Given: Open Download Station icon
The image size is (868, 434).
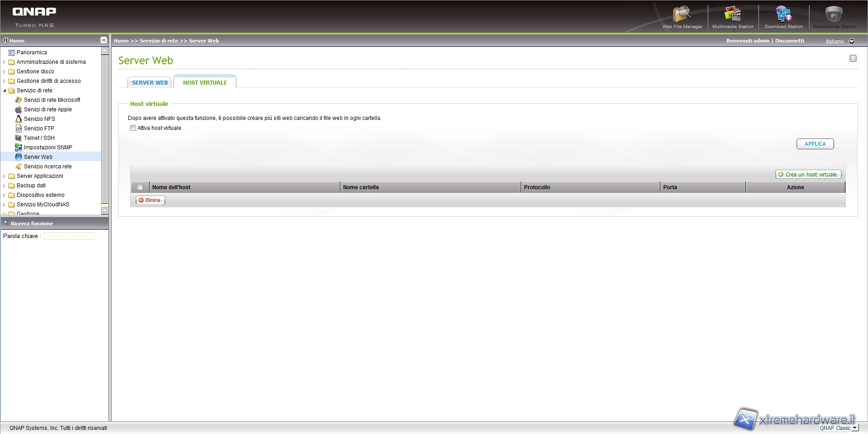Looking at the screenshot, I should [783, 17].
